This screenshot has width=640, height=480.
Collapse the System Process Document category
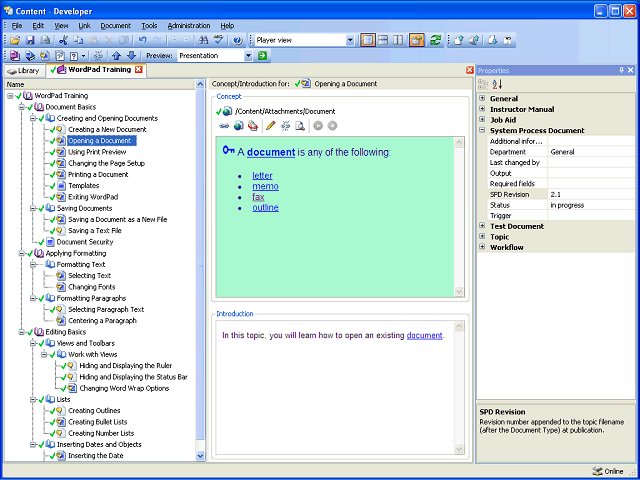pyautogui.click(x=482, y=130)
